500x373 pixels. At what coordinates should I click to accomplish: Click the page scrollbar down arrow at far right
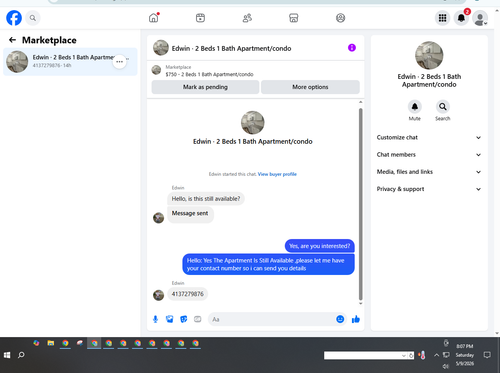[x=497, y=333]
